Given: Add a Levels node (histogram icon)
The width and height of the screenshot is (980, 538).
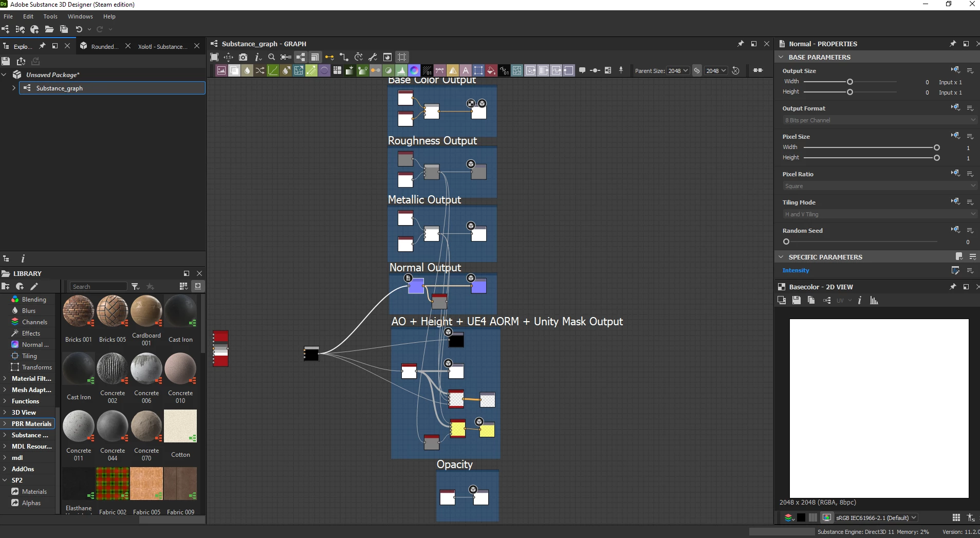Looking at the screenshot, I should point(401,70).
